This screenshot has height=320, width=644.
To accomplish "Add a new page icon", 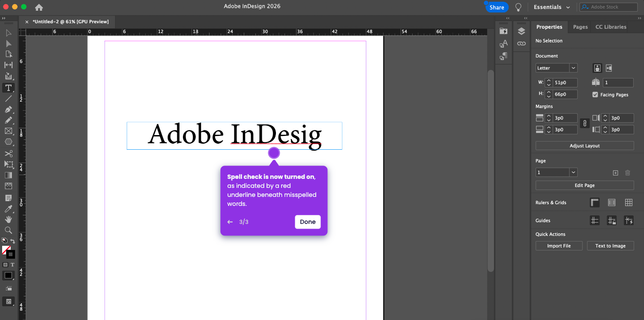I will click(615, 173).
